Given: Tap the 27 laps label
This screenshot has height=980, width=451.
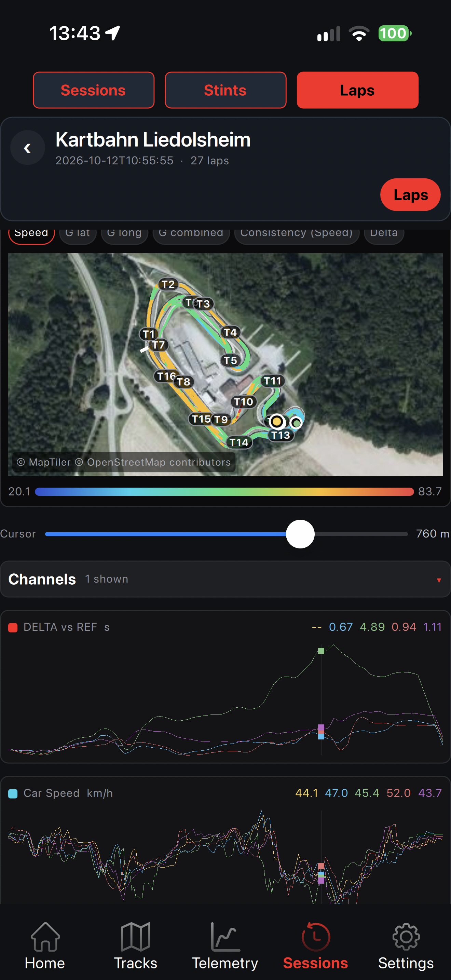Looking at the screenshot, I should 209,161.
